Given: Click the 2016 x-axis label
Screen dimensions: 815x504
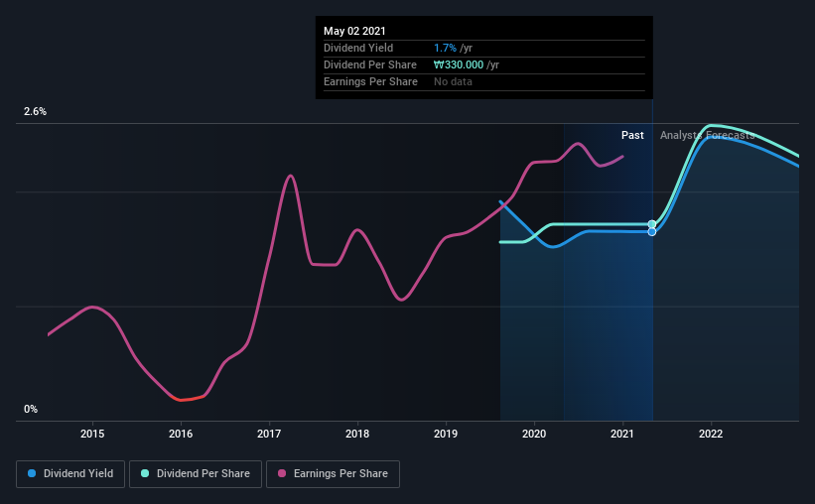Looking at the screenshot, I should pos(181,434).
